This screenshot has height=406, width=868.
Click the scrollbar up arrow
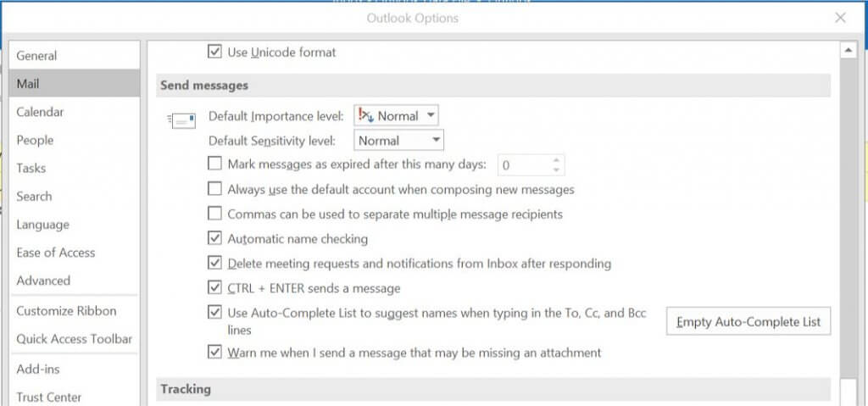coord(848,51)
